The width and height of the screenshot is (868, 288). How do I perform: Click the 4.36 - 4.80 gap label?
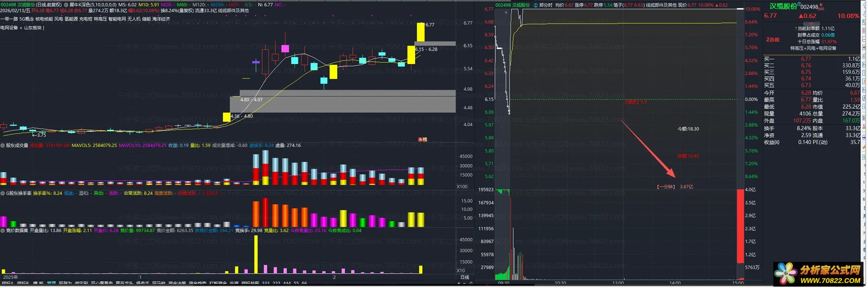click(x=242, y=116)
